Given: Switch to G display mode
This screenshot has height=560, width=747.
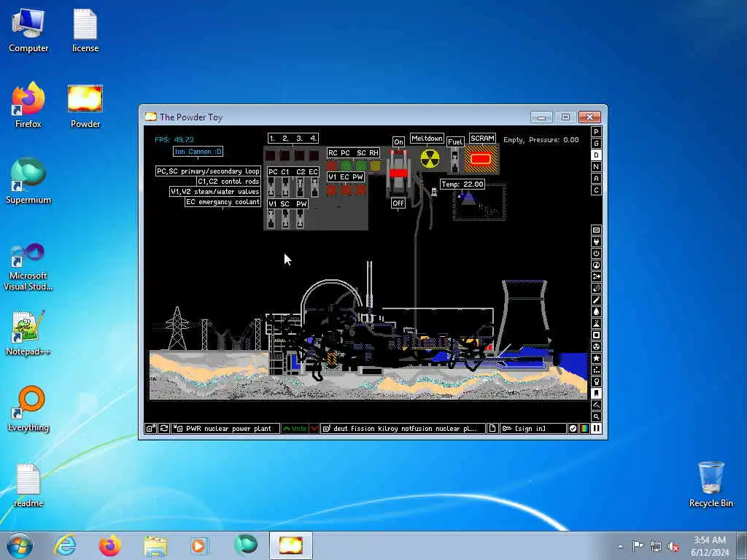Looking at the screenshot, I should pos(596,144).
